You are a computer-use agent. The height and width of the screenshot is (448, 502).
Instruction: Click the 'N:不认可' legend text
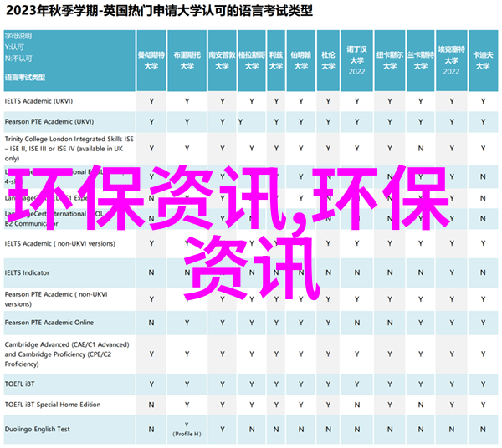tap(18, 59)
